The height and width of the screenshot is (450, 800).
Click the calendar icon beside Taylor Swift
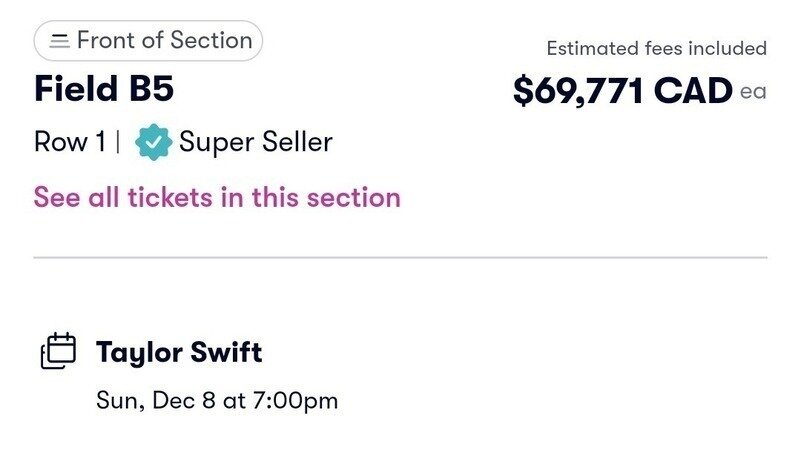(x=58, y=351)
